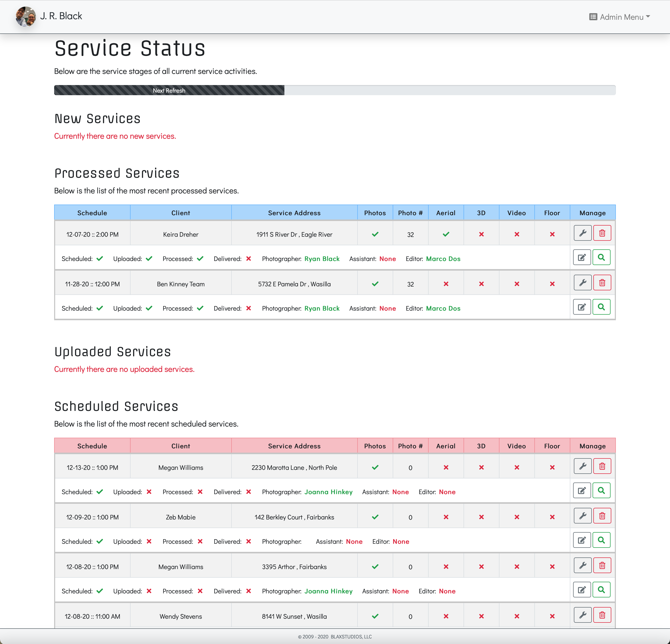
Task: Click the J. R. Black profile avatar
Action: pos(26,16)
